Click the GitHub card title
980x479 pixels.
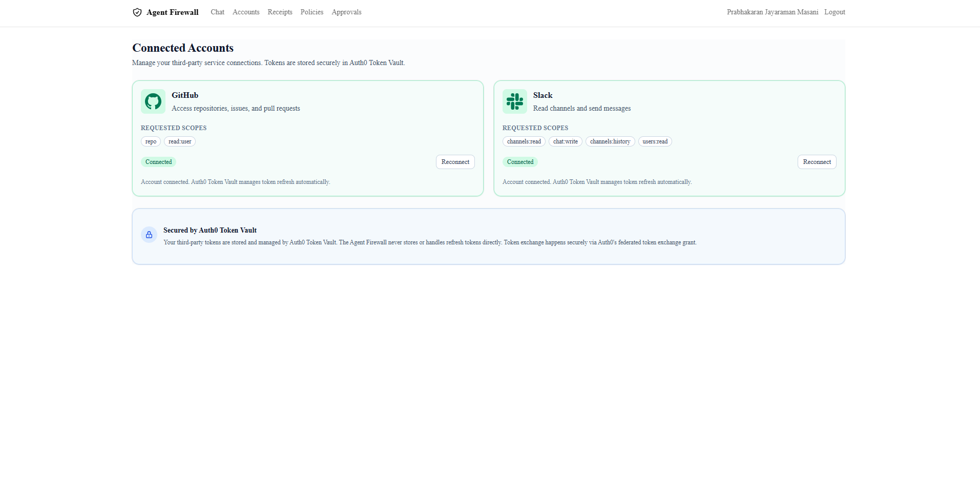tap(185, 95)
